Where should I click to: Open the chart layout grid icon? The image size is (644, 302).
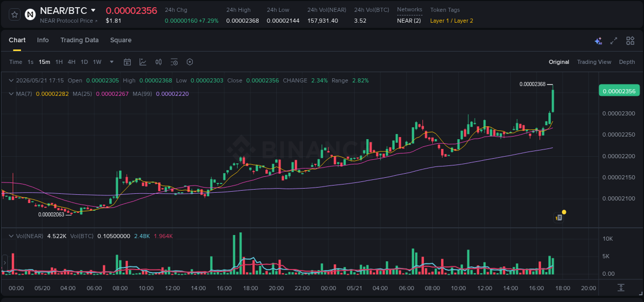point(630,41)
